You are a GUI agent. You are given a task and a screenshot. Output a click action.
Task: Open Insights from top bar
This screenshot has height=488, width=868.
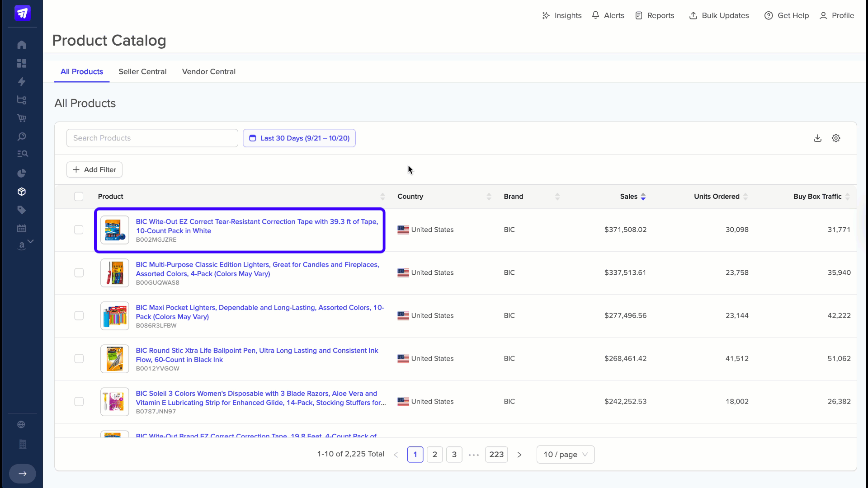561,15
